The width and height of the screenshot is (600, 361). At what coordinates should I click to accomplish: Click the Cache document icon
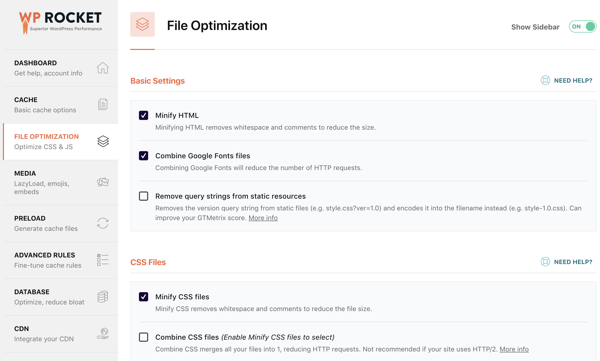tap(103, 104)
